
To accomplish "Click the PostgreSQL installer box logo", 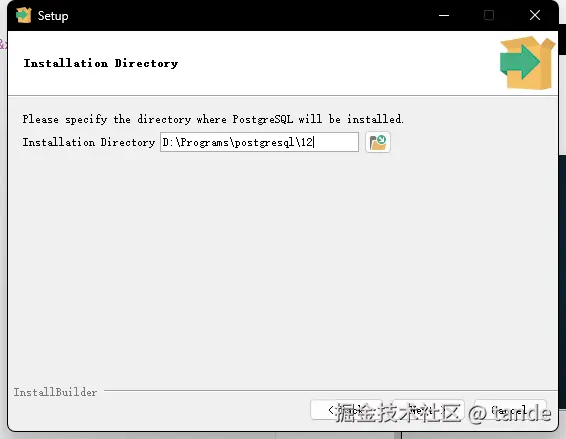I will point(527,63).
